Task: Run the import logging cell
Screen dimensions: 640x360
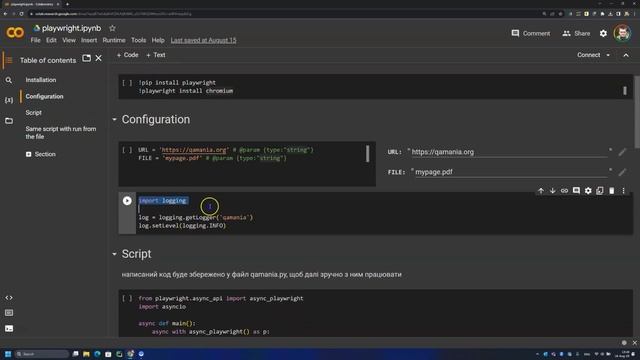Action: (x=127, y=200)
